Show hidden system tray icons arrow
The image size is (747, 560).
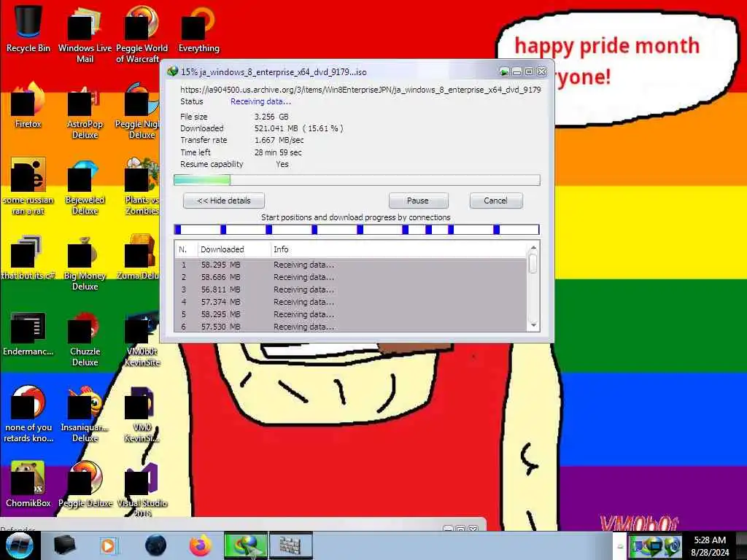(620, 547)
